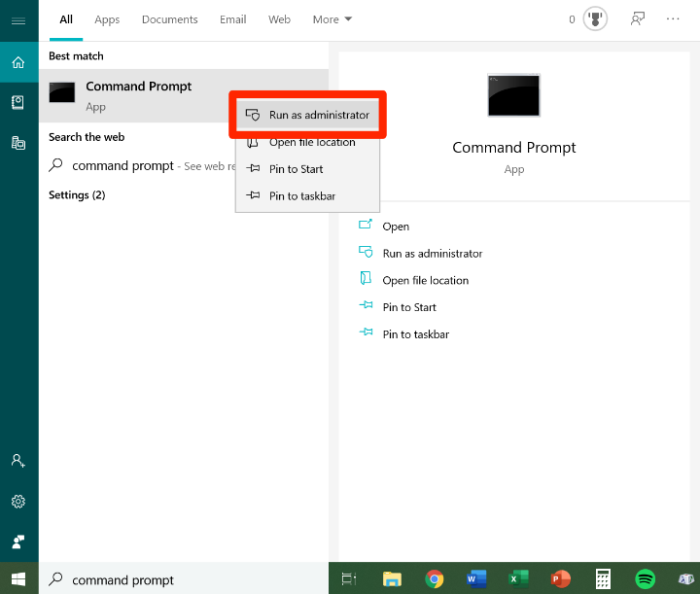Image resolution: width=700 pixels, height=594 pixels.
Task: Click Pin to taskbar in the right pane
Action: [x=404, y=333]
